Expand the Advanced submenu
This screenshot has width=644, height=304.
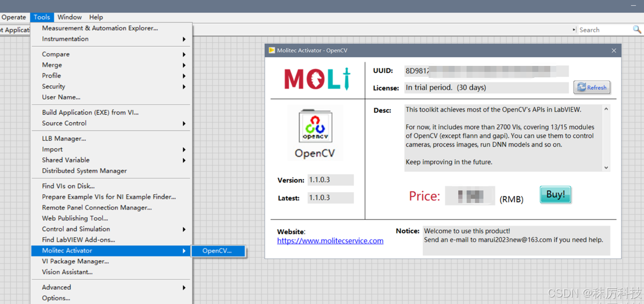pyautogui.click(x=111, y=288)
